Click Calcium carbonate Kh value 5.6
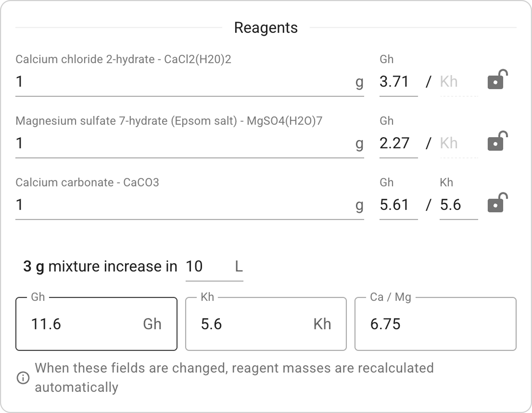This screenshot has width=532, height=413. point(458,205)
